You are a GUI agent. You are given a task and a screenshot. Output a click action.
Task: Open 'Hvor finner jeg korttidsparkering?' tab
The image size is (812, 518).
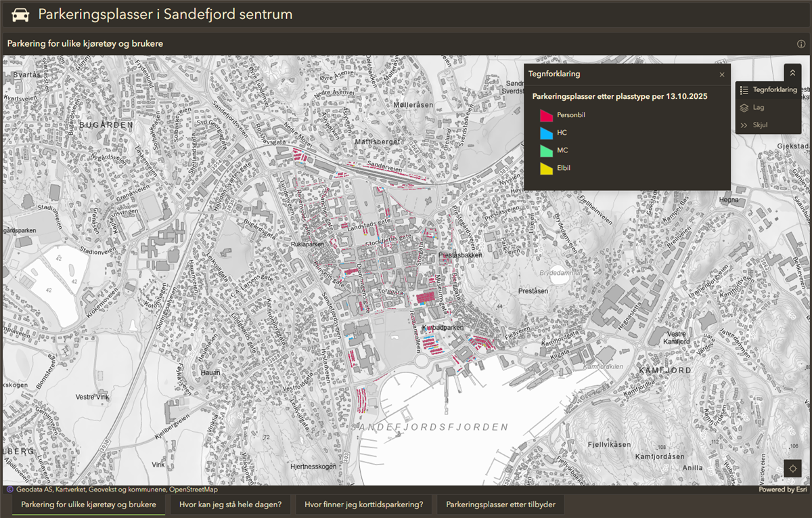[x=363, y=504]
